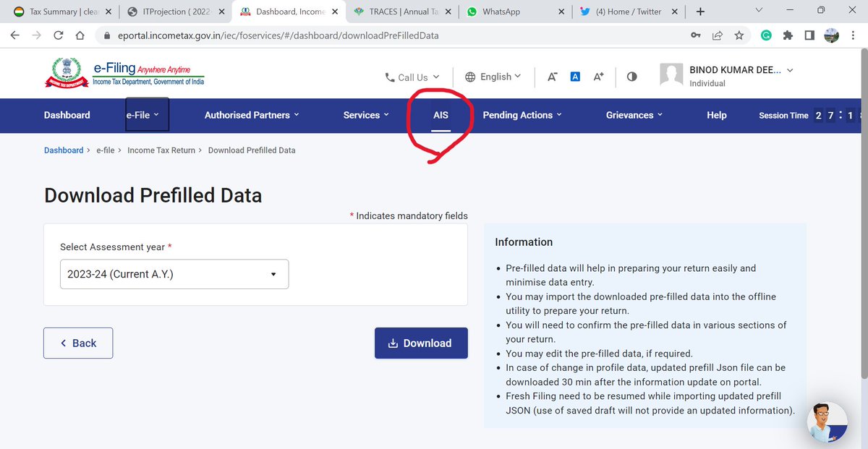Click the browser forward arrow
Viewport: 868px width, 449px height.
click(36, 35)
